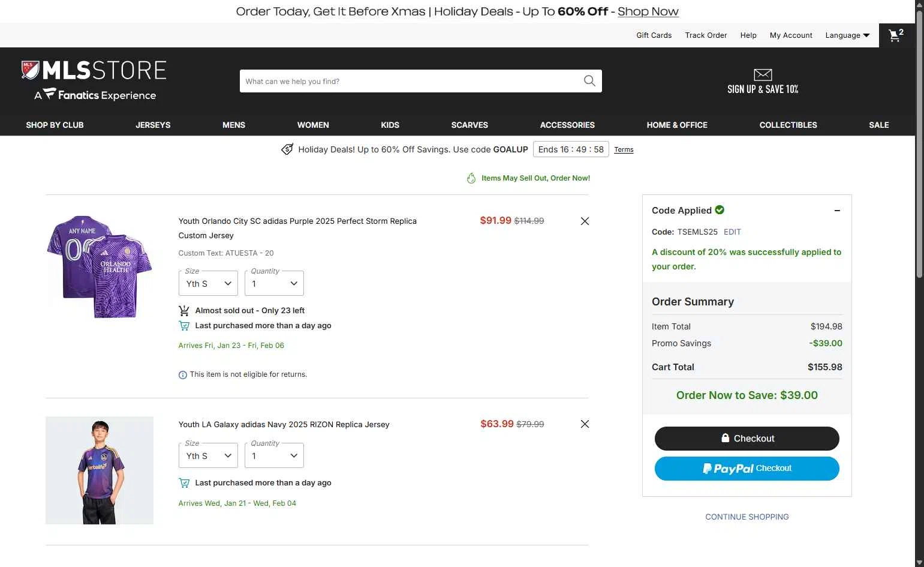This screenshot has width=924, height=567.
Task: Open Track Order link
Action: tap(706, 35)
